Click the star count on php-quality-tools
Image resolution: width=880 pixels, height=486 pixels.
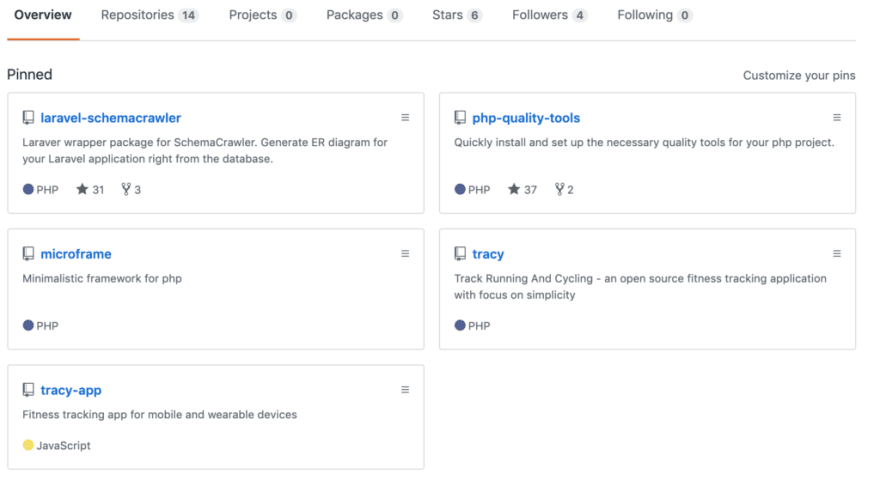[x=522, y=190]
